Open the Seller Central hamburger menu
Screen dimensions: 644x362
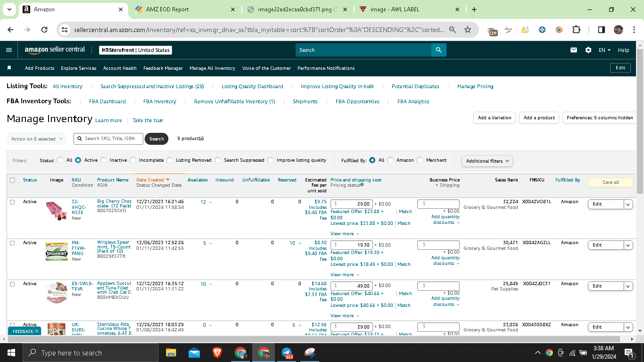tap(9, 50)
